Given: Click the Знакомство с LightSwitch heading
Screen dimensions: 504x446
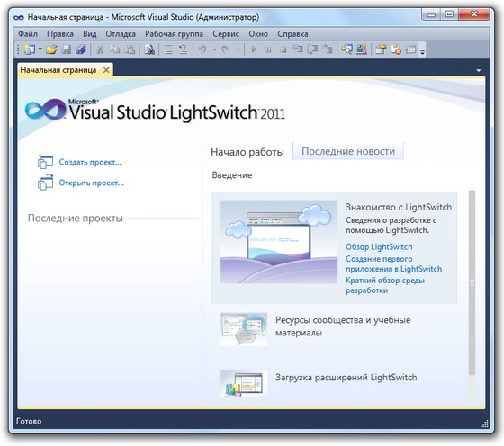Looking at the screenshot, I should [x=399, y=207].
